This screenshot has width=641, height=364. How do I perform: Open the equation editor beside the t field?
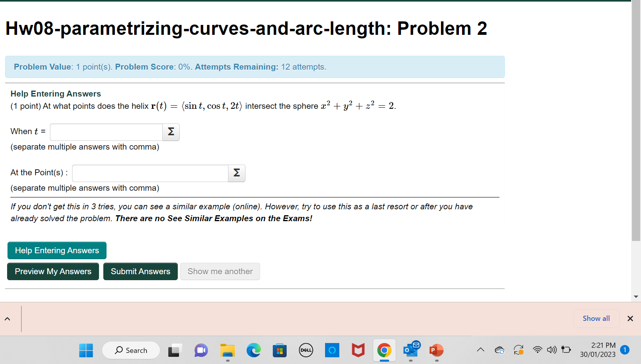pyautogui.click(x=171, y=132)
